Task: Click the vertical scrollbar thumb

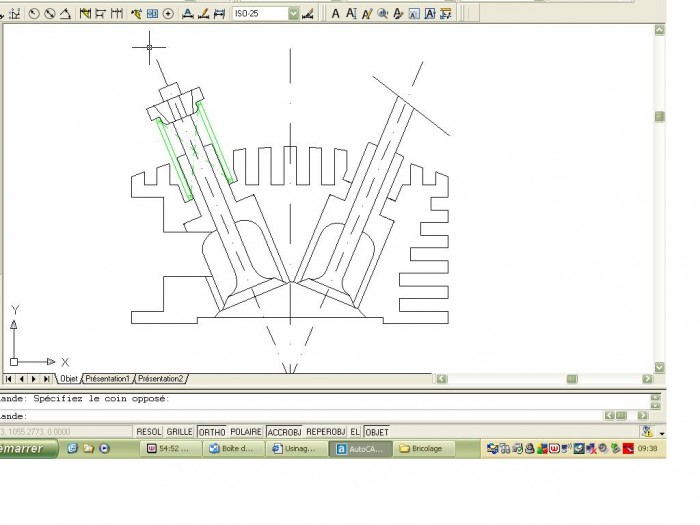Action: pyautogui.click(x=659, y=117)
